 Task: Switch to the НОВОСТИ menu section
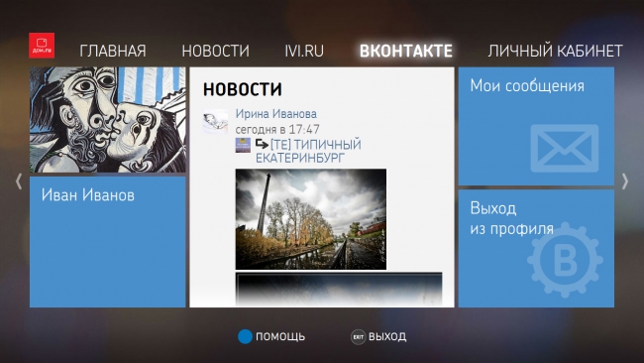[216, 51]
